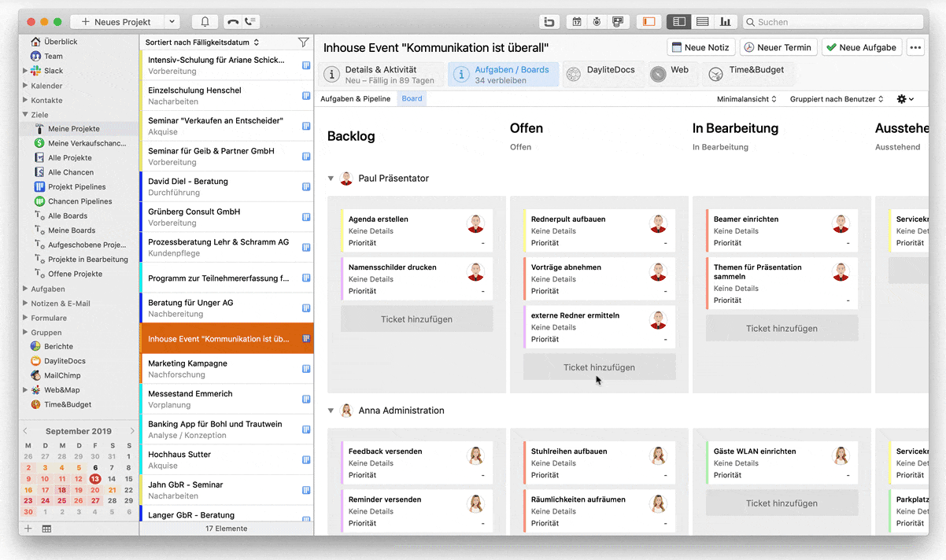The width and height of the screenshot is (946, 560).
Task: Open the gear settings menu on the board
Action: coord(905,99)
